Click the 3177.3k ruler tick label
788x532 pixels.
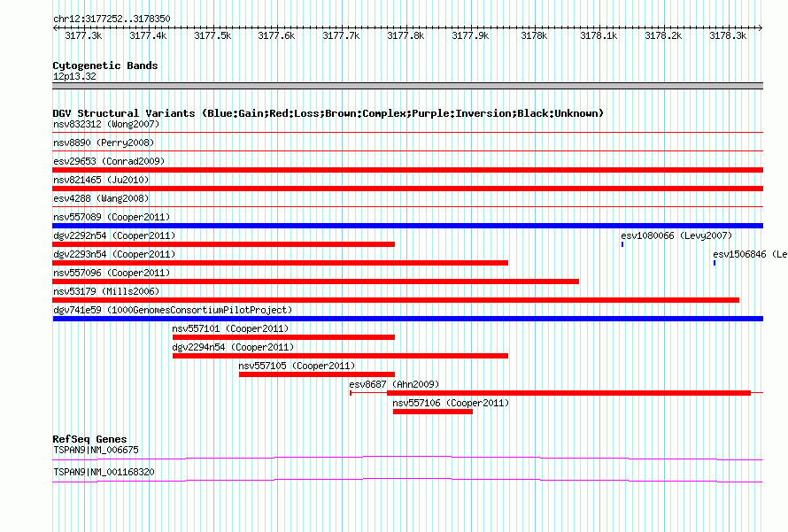pyautogui.click(x=83, y=35)
